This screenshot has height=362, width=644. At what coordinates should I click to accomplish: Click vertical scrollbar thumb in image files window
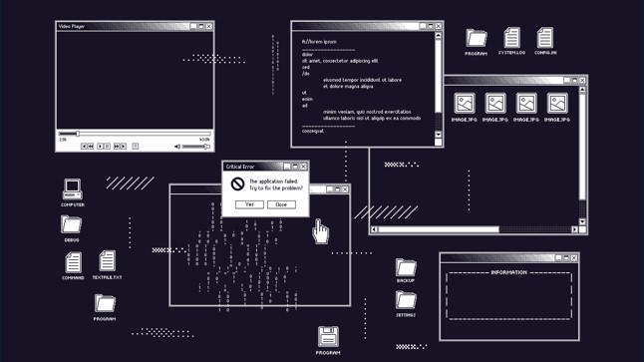(x=582, y=147)
